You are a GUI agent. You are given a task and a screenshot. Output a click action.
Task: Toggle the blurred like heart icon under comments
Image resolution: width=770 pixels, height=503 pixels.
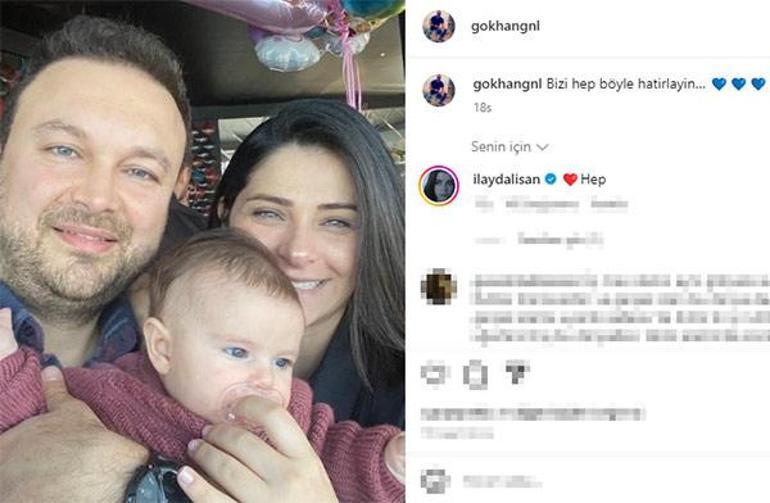tap(435, 373)
